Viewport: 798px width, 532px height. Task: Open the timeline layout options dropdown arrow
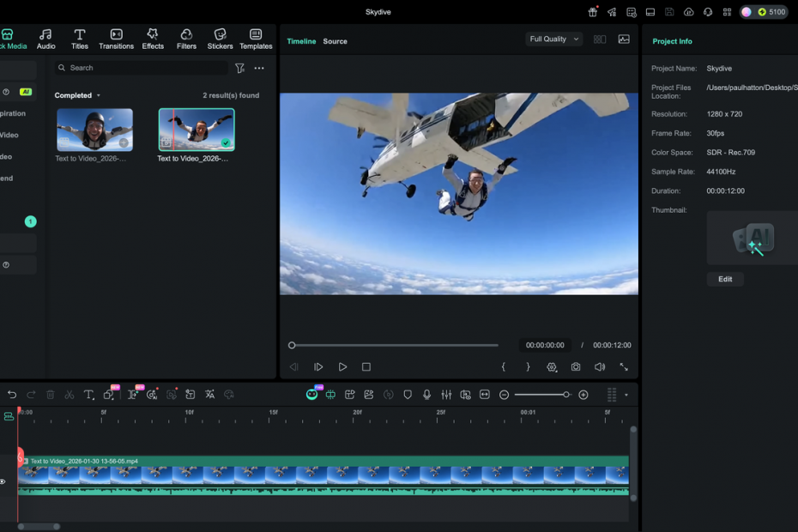click(626, 395)
